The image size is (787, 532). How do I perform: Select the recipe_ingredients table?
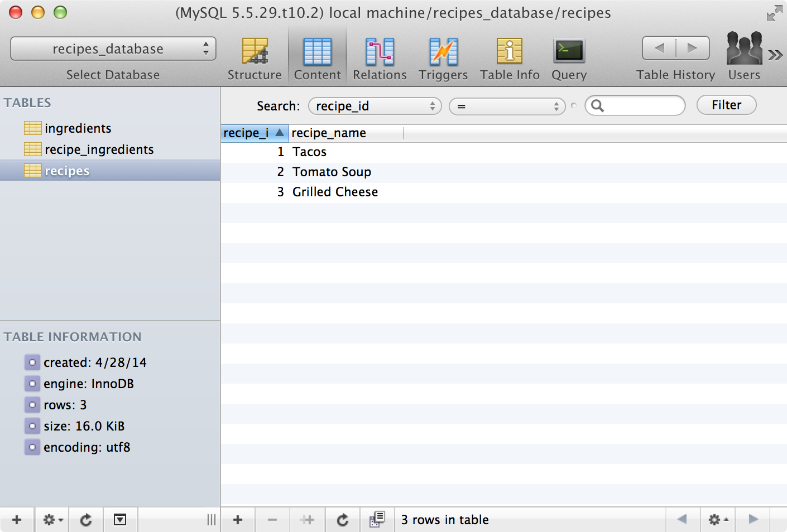pyautogui.click(x=110, y=149)
